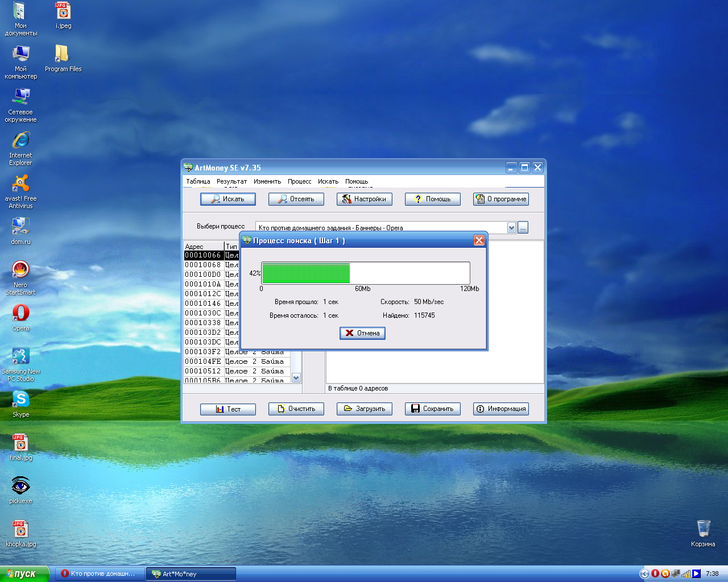Open Мои документы desktop icon
Image resolution: width=728 pixels, height=582 pixels.
(20, 19)
